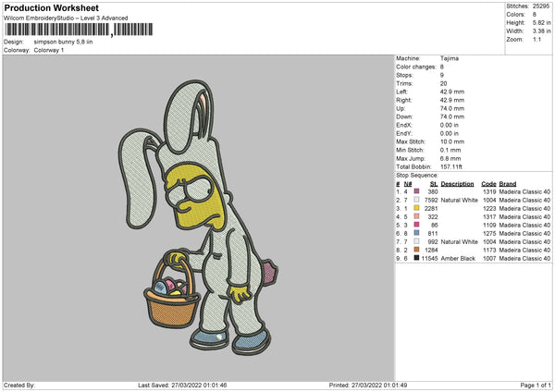Click the 'St.' column header
555x392 pixels.
click(434, 184)
